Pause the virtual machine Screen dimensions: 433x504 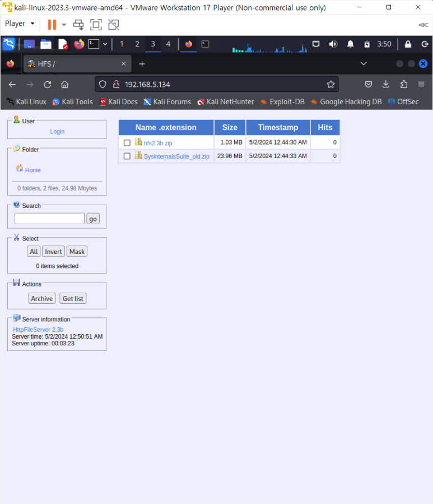pos(52,25)
